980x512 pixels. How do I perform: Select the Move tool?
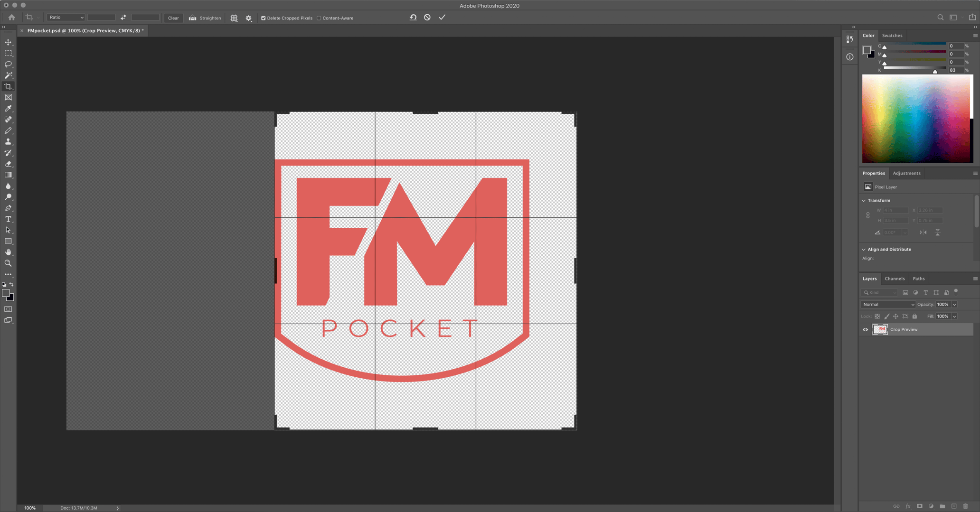coord(8,42)
